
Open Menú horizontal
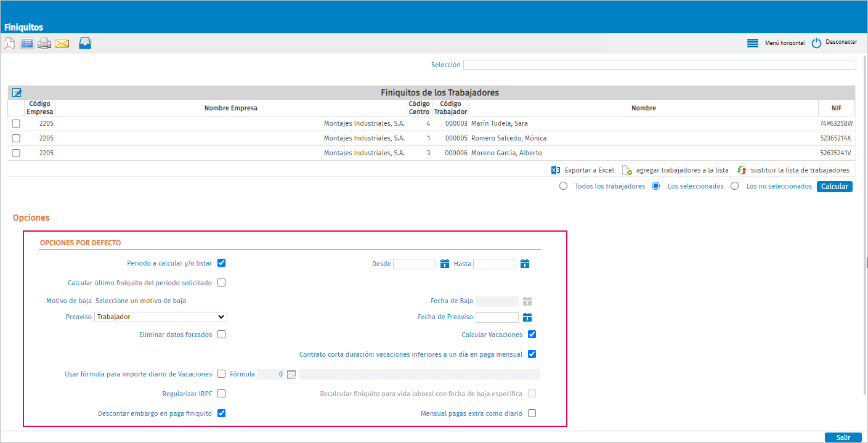click(776, 43)
